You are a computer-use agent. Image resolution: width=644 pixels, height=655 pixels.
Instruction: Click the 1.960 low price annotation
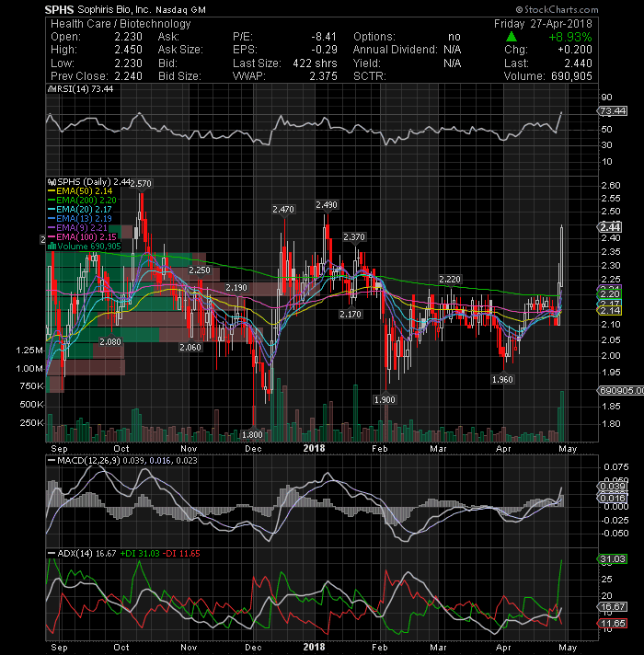pyautogui.click(x=502, y=379)
